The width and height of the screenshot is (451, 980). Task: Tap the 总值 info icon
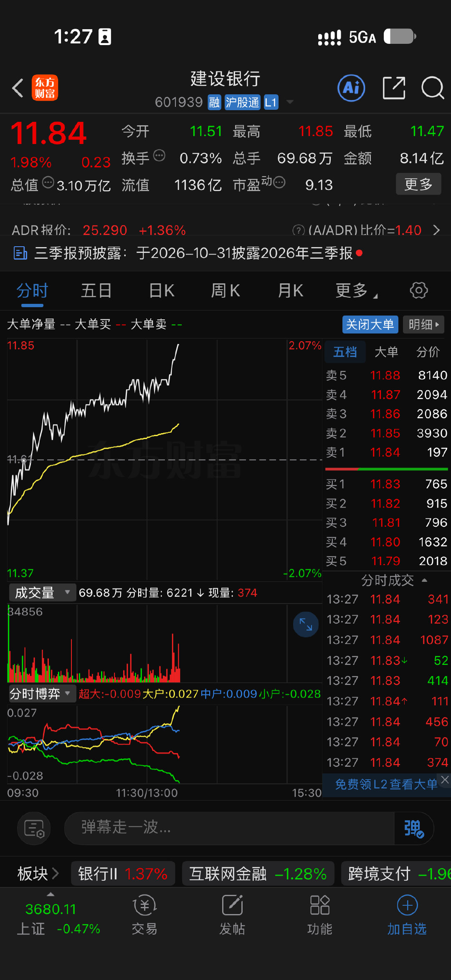coord(48,182)
